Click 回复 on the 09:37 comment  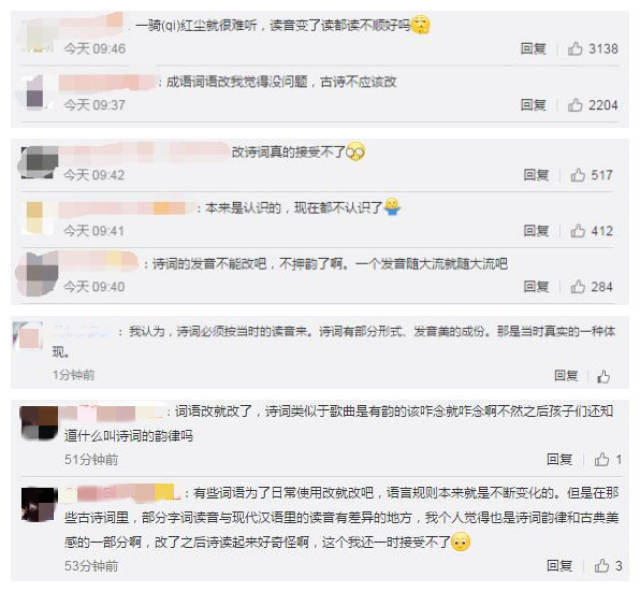pos(533,105)
